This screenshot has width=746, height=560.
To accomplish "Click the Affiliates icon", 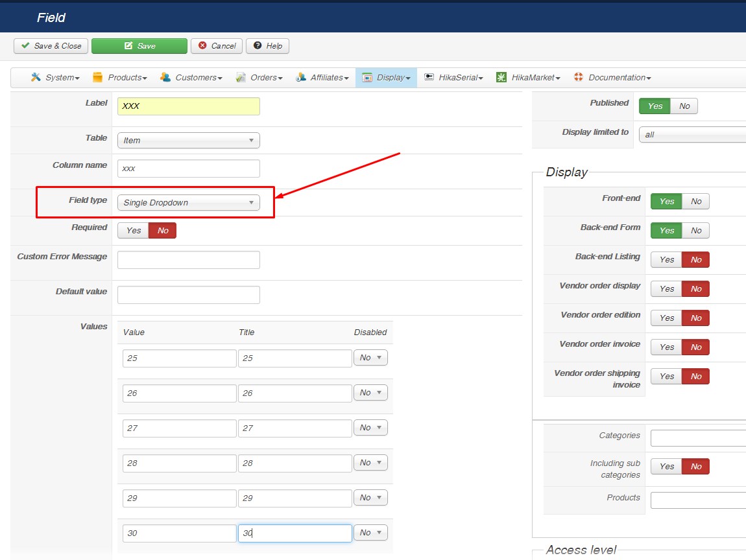I will (x=301, y=77).
